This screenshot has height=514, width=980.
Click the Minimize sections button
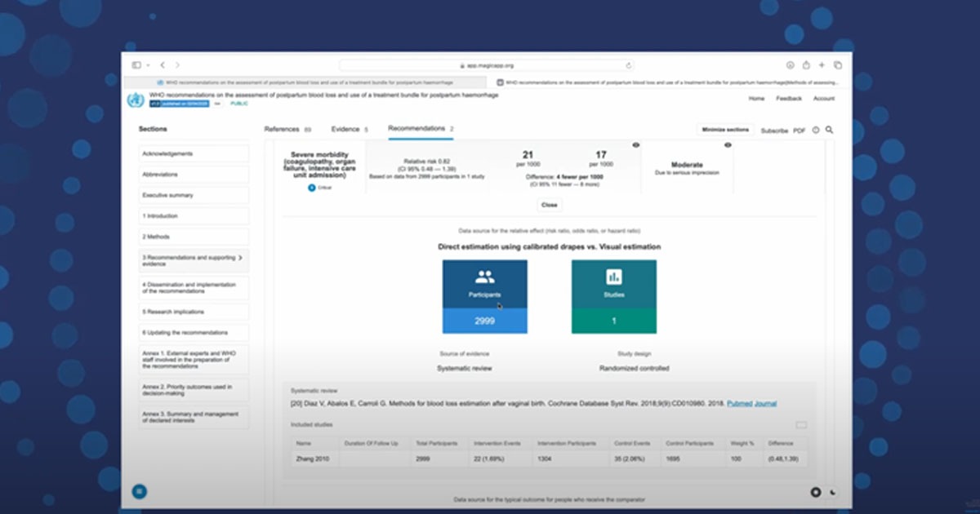pos(724,130)
